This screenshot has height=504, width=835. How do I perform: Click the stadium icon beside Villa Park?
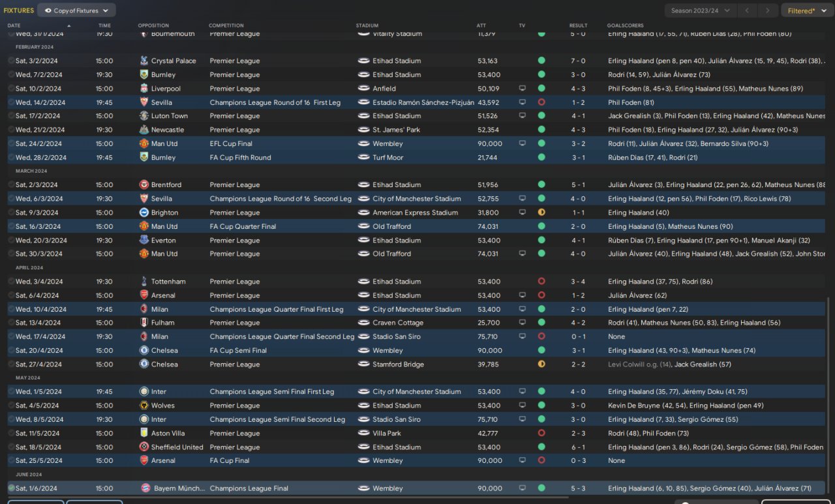coord(363,433)
